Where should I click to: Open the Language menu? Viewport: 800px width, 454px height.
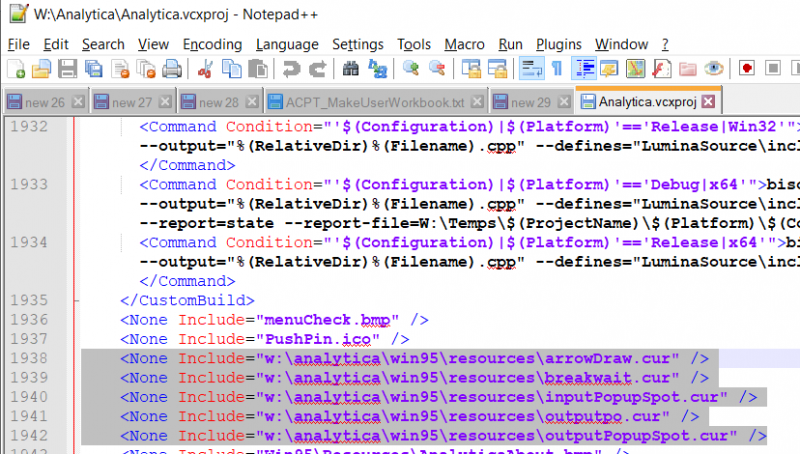(287, 45)
